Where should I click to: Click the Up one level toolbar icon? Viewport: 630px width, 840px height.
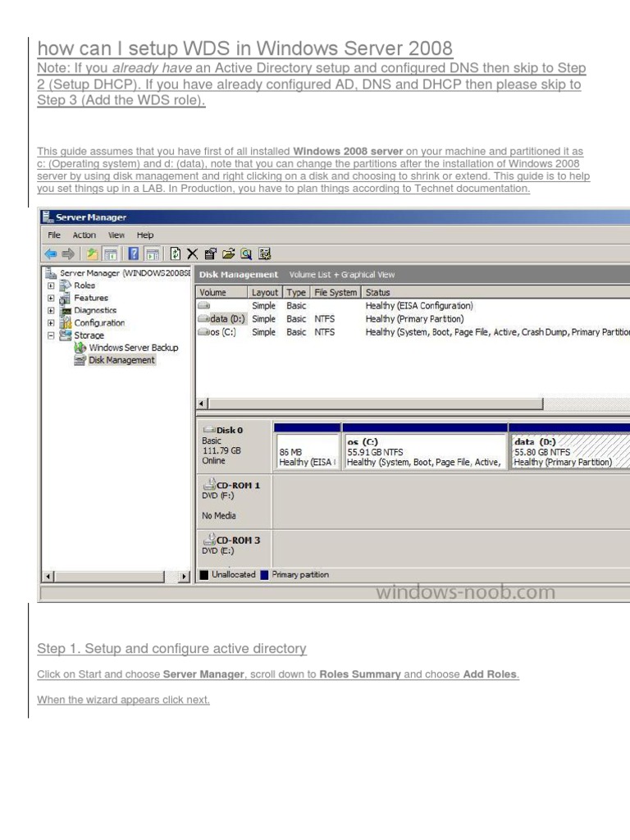(92, 253)
